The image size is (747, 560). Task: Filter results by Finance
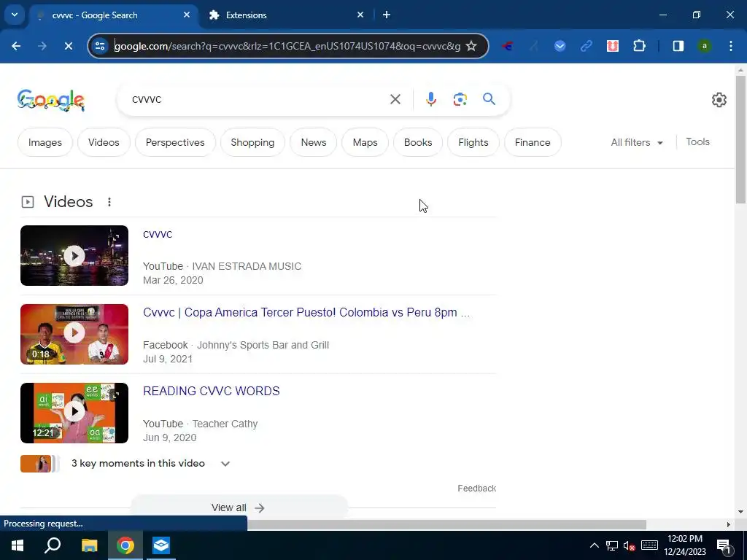point(533,142)
